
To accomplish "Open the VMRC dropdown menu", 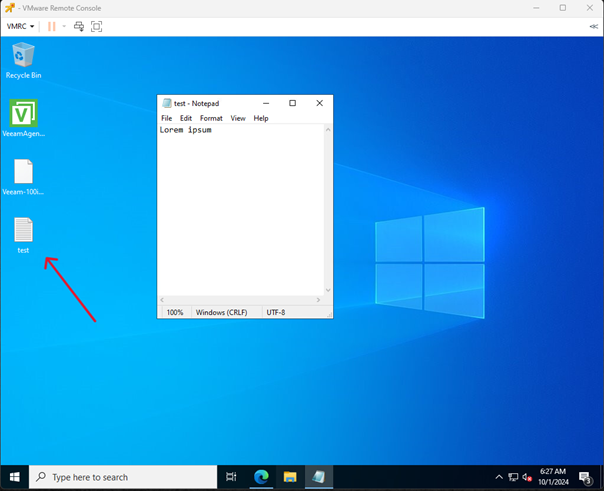I will click(x=20, y=26).
